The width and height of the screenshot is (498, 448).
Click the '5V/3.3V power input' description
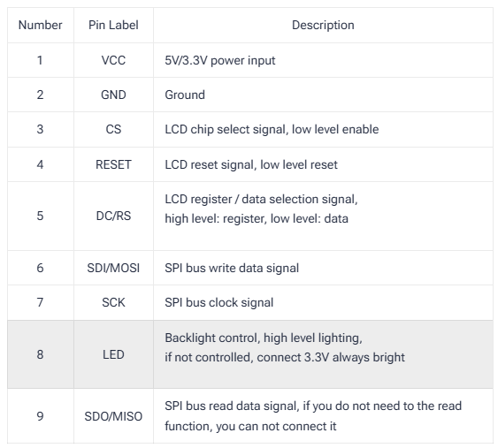click(219, 61)
